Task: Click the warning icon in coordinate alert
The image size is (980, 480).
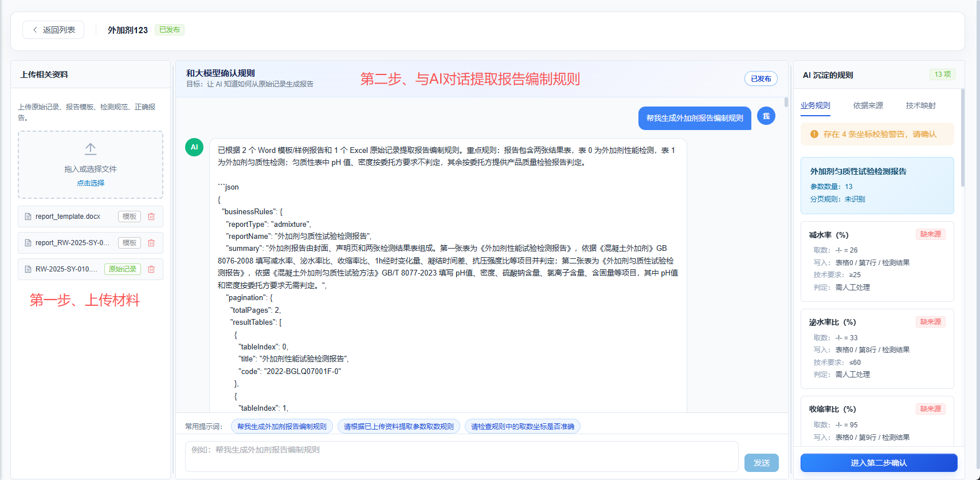Action: coord(814,134)
